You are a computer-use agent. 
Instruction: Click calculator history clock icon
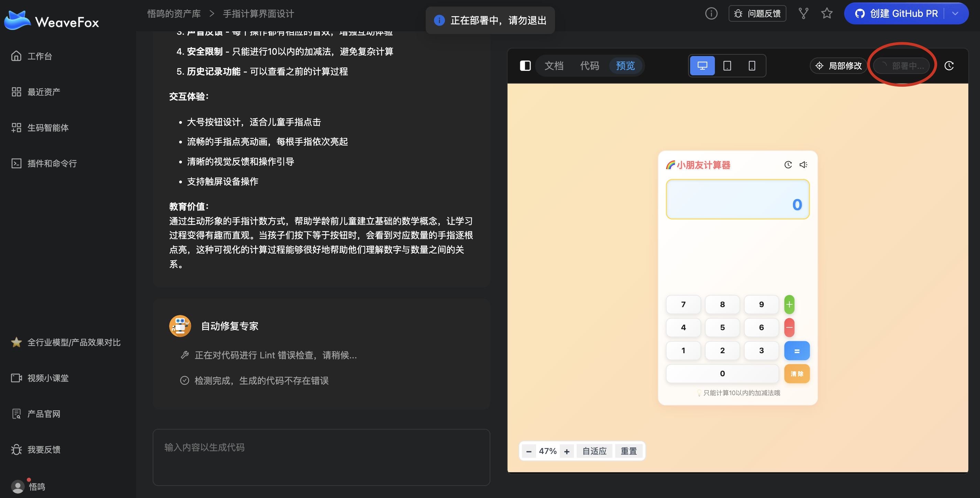pyautogui.click(x=788, y=165)
